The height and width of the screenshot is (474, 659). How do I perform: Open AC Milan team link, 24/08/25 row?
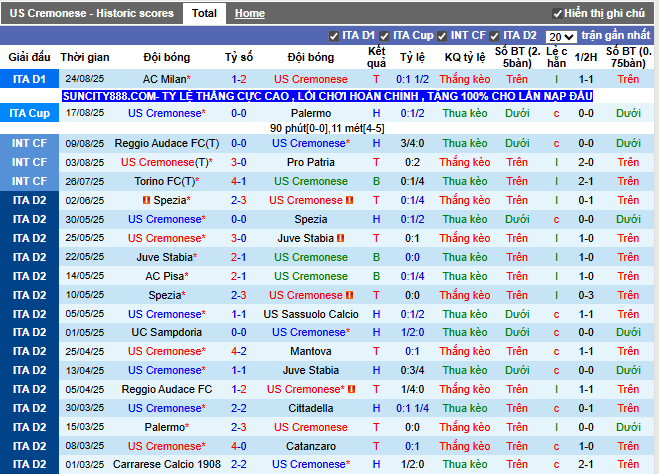[x=164, y=79]
